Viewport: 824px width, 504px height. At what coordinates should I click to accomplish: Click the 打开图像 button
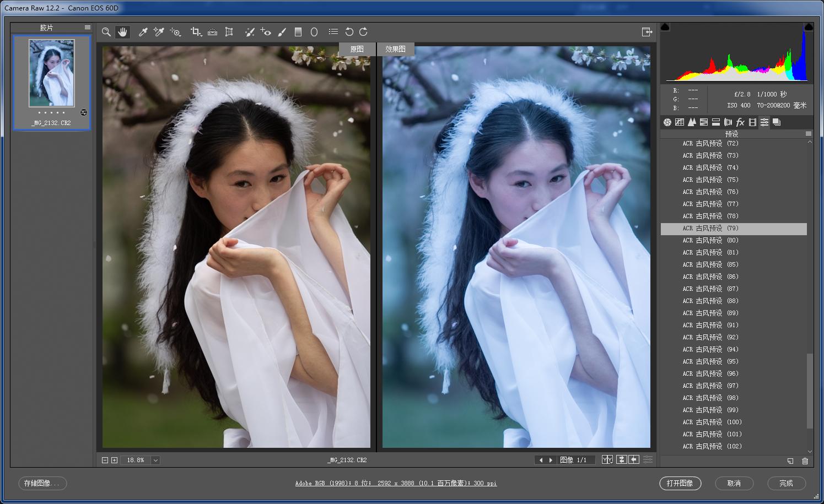[x=680, y=484]
